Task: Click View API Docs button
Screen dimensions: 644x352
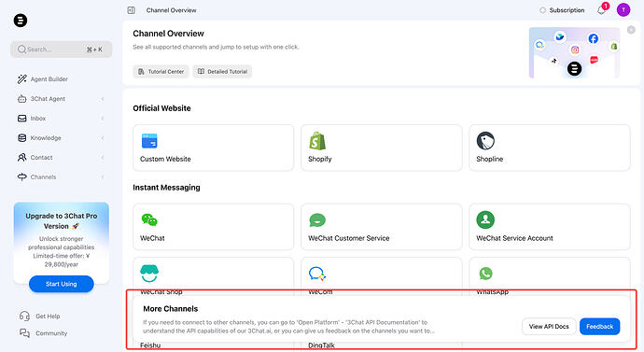Action: coord(549,327)
